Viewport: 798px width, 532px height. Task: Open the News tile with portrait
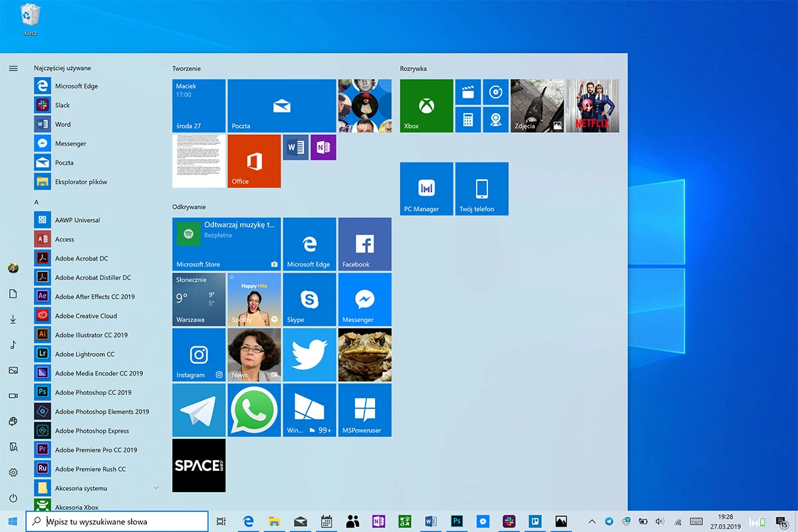[254, 354]
